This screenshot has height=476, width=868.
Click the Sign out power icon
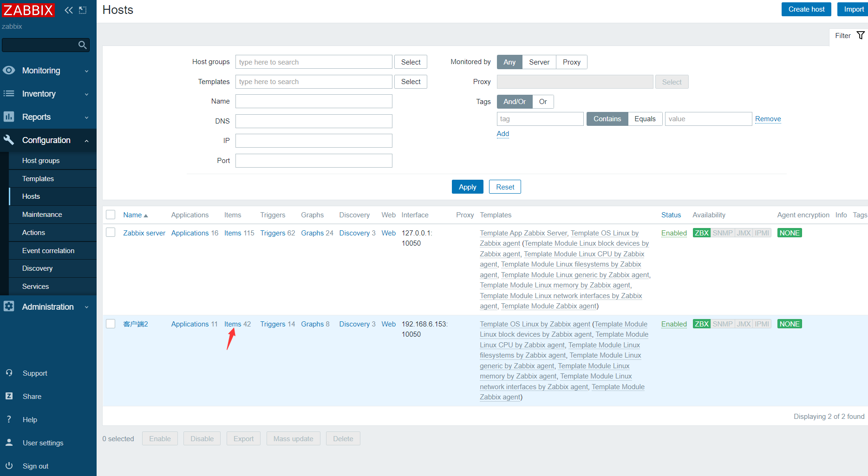coord(9,466)
